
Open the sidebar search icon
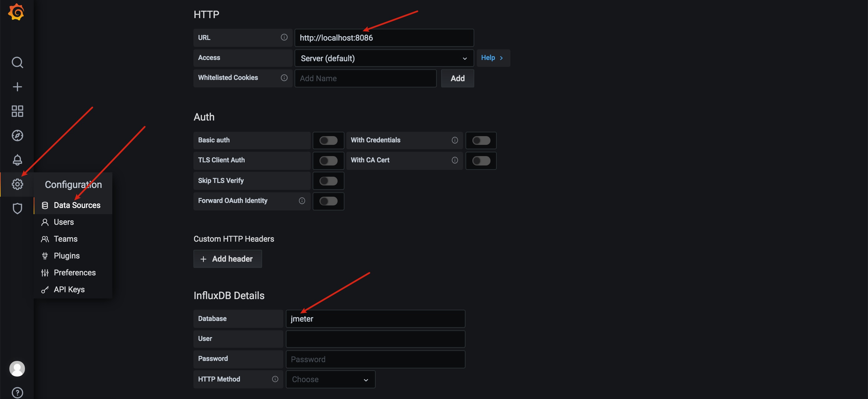click(x=17, y=62)
